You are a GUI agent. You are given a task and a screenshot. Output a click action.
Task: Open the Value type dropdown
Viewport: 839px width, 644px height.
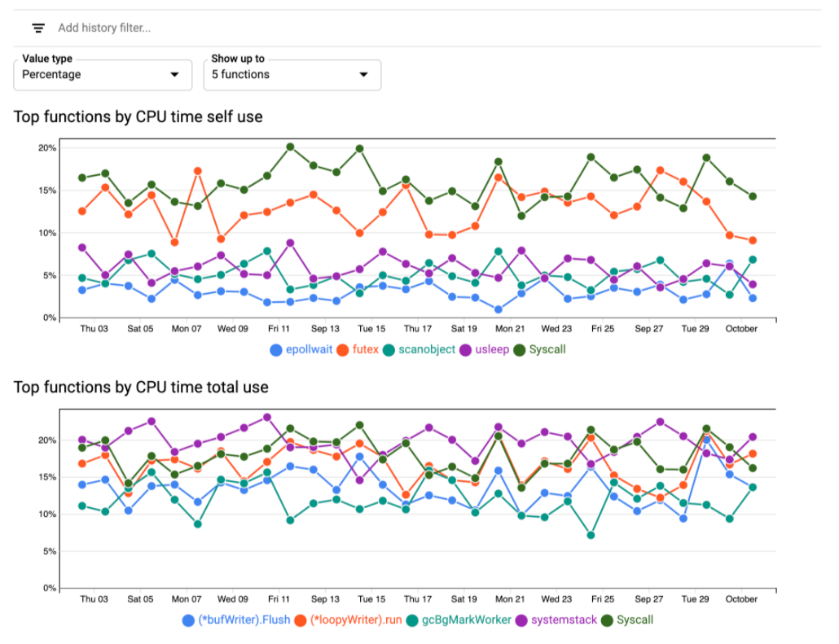click(x=101, y=74)
